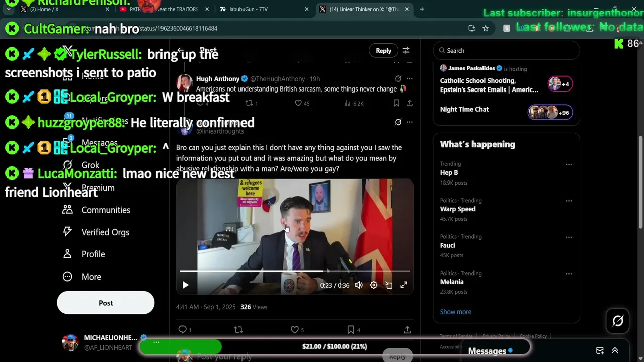Bookmark the main post with 4 bookmarks
The width and height of the screenshot is (644, 362).
[x=351, y=330]
